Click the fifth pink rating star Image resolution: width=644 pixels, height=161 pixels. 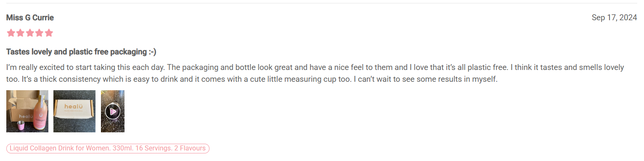tap(49, 33)
